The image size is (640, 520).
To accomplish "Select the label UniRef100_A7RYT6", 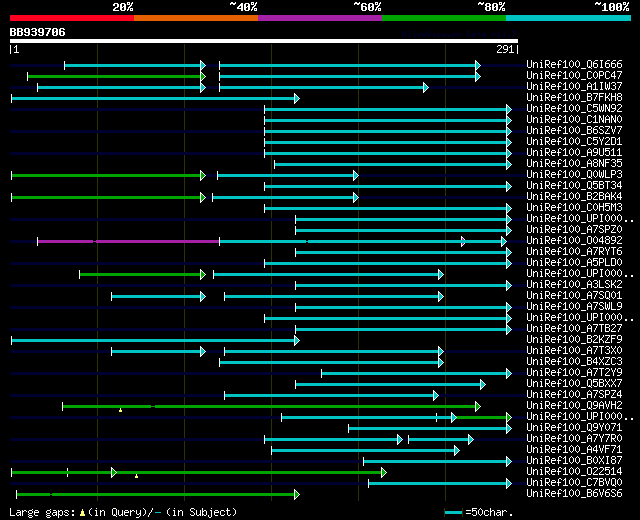I will 574,252.
